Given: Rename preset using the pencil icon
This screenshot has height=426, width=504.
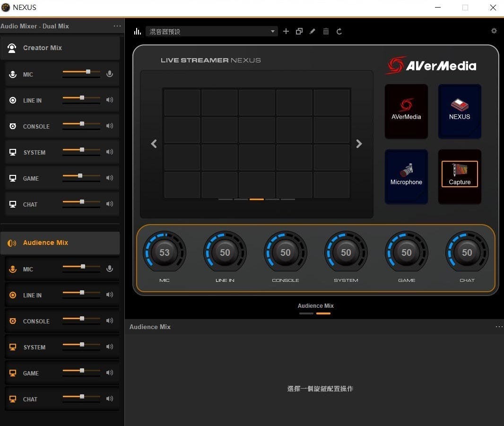Looking at the screenshot, I should (313, 31).
